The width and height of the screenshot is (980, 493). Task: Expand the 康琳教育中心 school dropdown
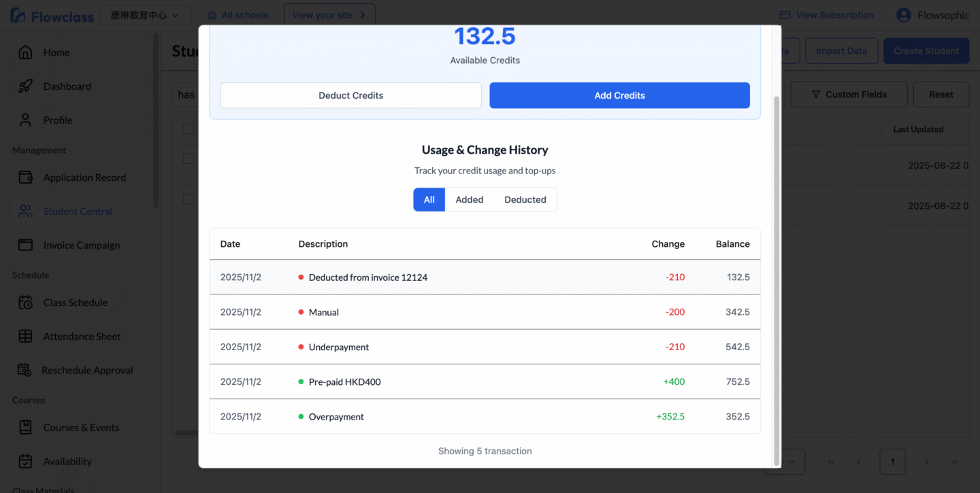(145, 15)
